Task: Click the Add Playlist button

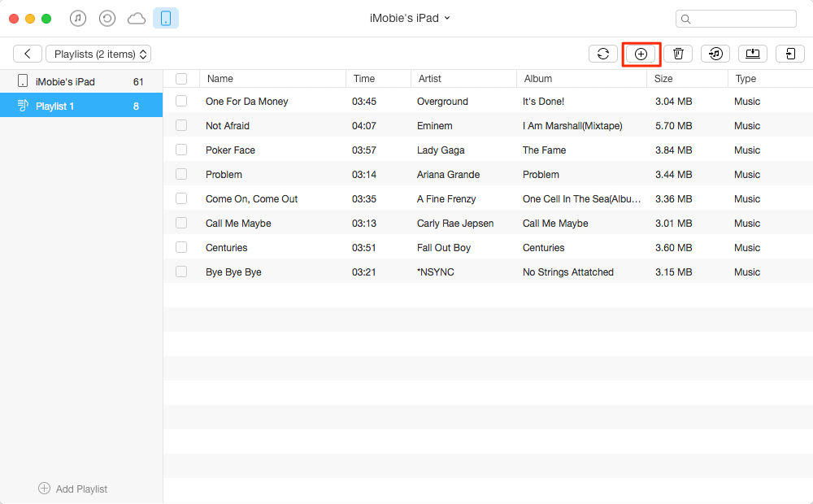Action: click(x=73, y=489)
